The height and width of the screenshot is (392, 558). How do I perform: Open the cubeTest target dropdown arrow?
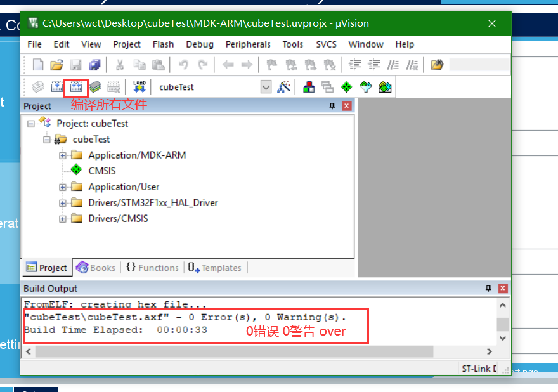point(266,87)
